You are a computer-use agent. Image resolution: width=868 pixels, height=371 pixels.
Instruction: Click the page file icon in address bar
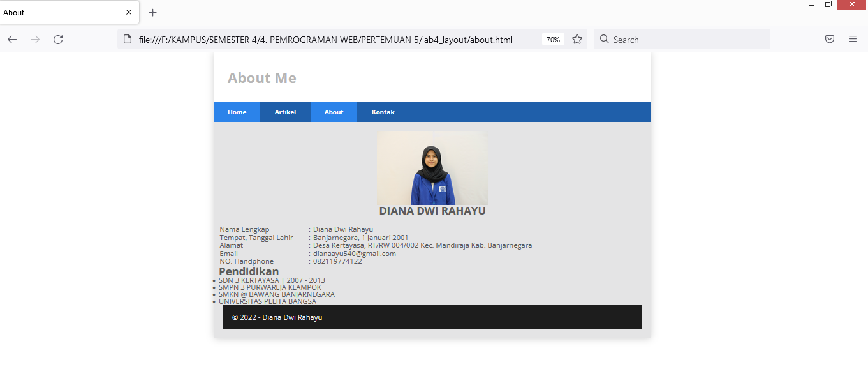pos(127,40)
